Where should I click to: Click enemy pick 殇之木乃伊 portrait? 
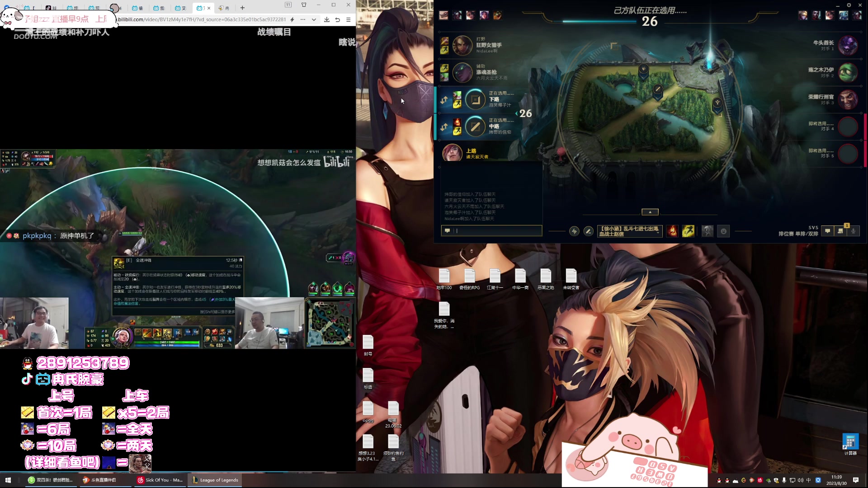pyautogui.click(x=848, y=72)
